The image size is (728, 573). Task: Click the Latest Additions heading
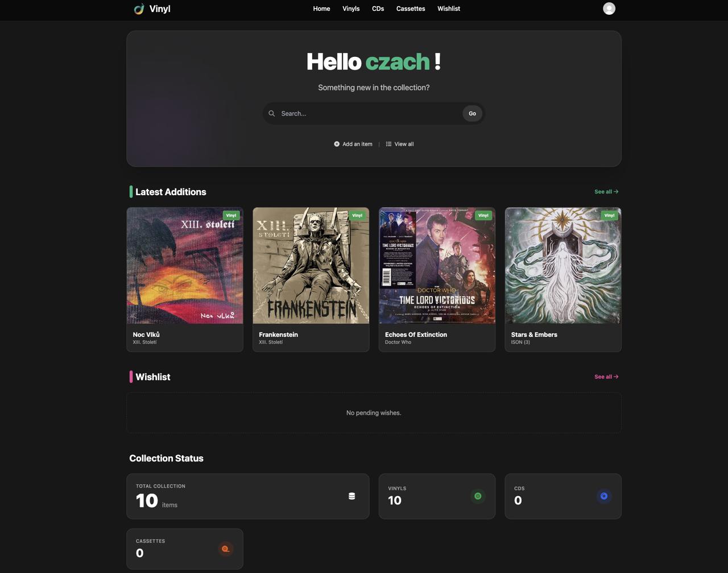point(171,192)
